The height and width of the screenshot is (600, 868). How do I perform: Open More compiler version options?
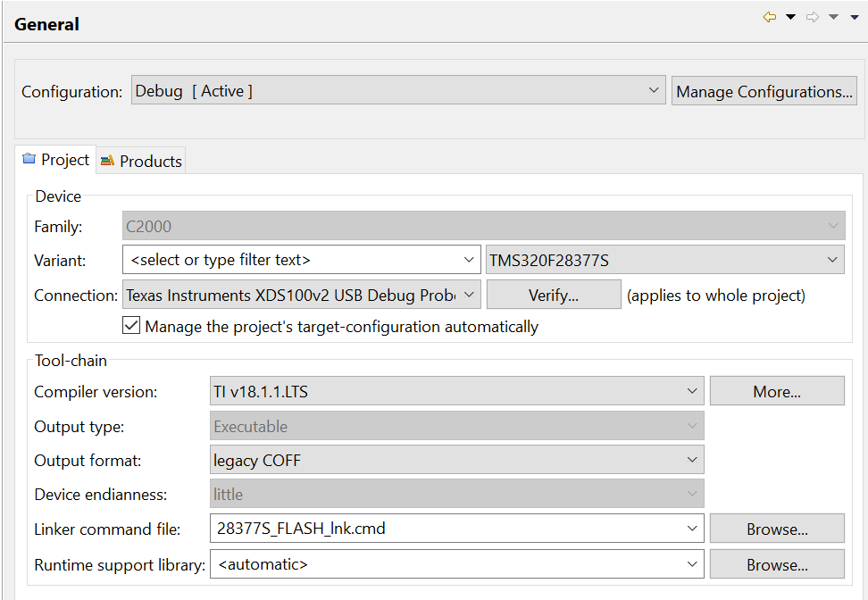click(777, 391)
